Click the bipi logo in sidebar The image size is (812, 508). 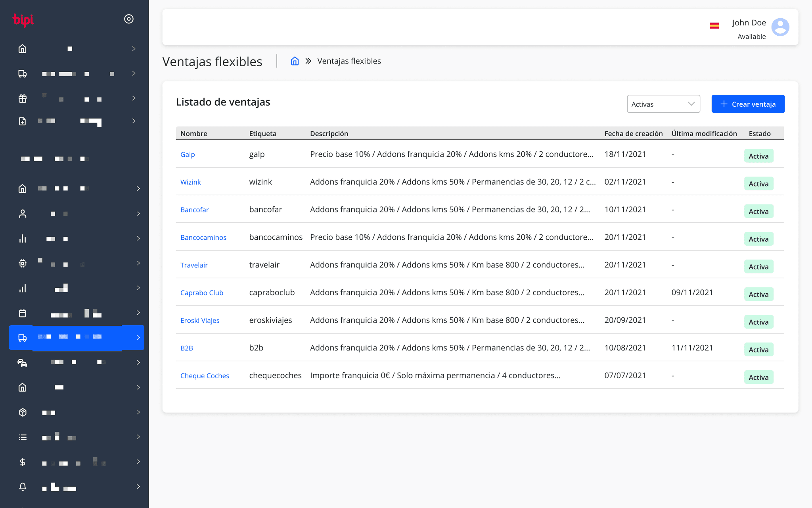click(23, 19)
